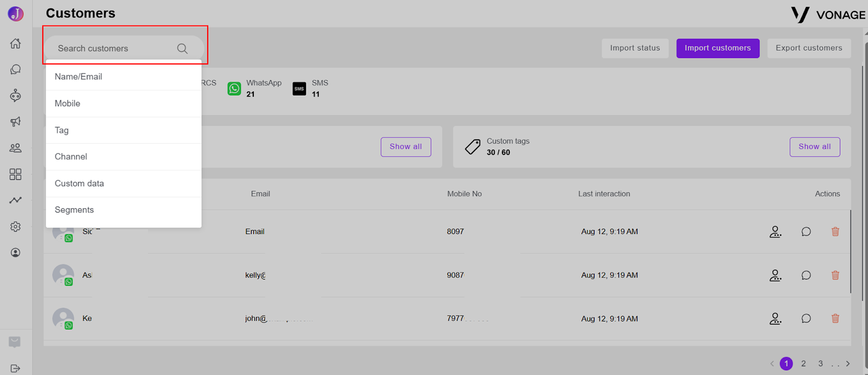Go to page 2 of customers
Screen dimensions: 868x375
click(x=803, y=364)
